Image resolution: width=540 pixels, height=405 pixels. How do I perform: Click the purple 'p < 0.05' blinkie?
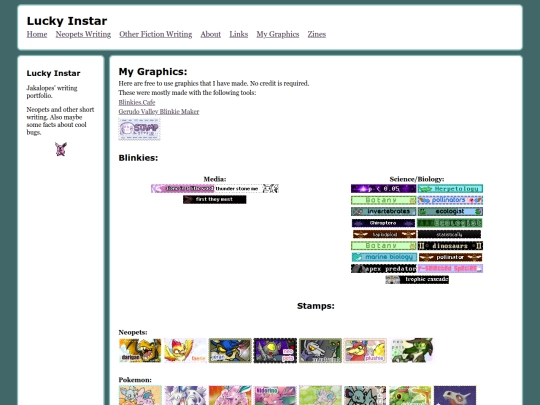pyautogui.click(x=383, y=189)
